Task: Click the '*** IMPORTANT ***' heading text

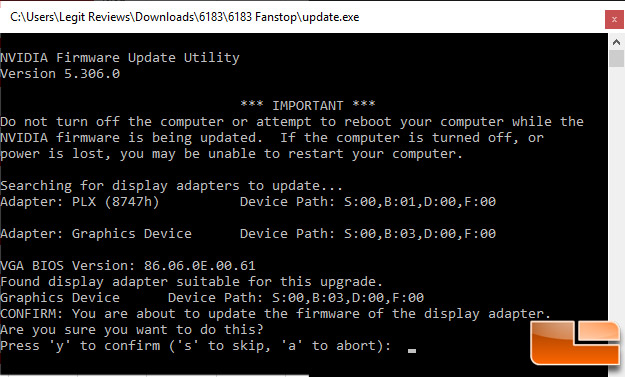Action: (x=307, y=106)
